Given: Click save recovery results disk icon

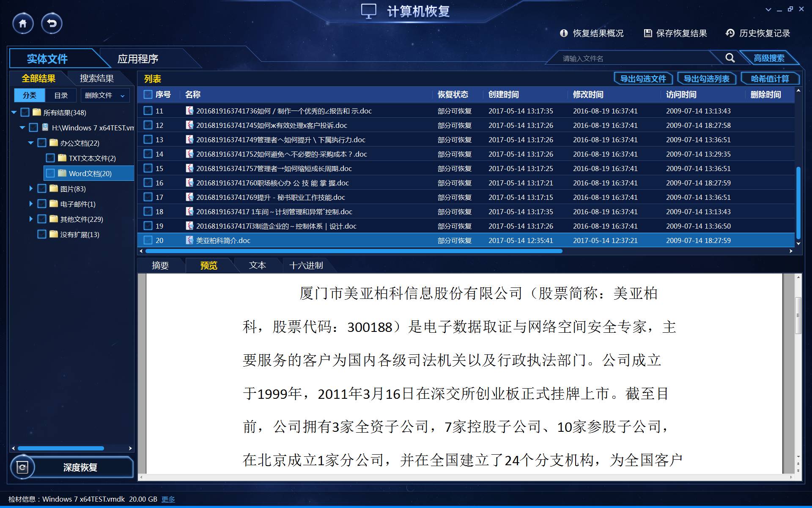Looking at the screenshot, I should point(647,33).
